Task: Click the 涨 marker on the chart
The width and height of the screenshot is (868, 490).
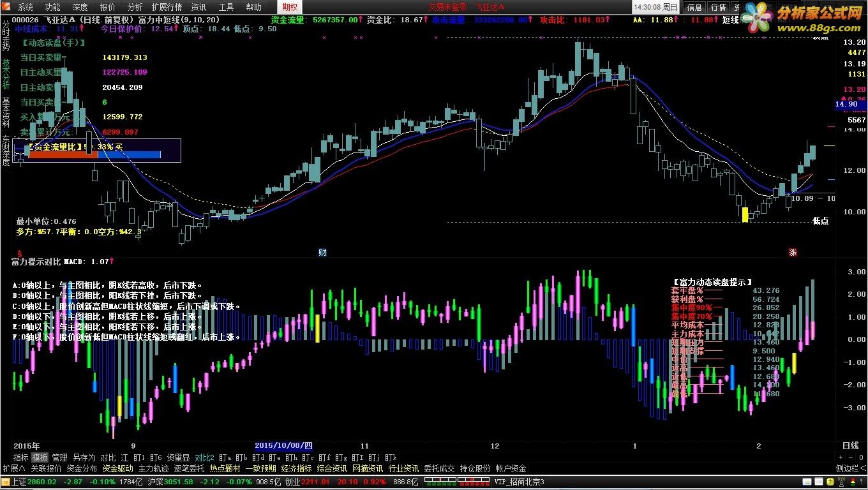Action: [793, 253]
